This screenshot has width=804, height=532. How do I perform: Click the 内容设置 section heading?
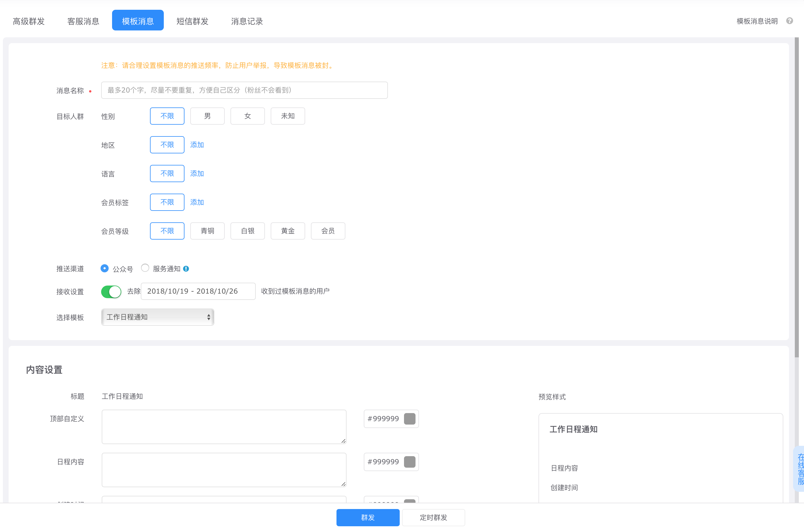(44, 370)
